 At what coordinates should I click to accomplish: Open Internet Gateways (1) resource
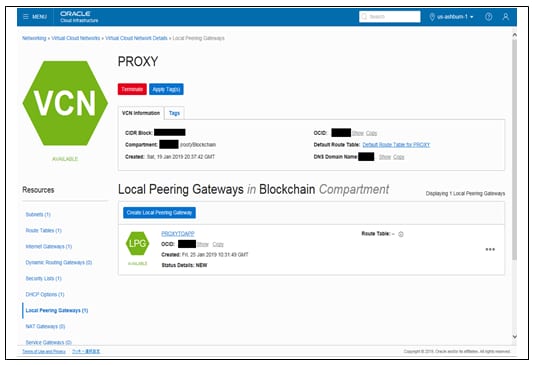49,246
